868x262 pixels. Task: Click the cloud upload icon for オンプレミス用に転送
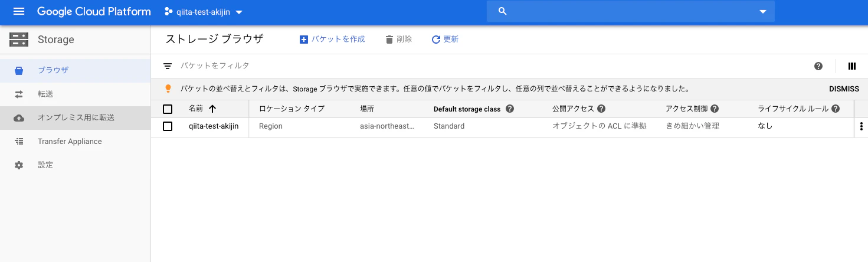point(19,117)
